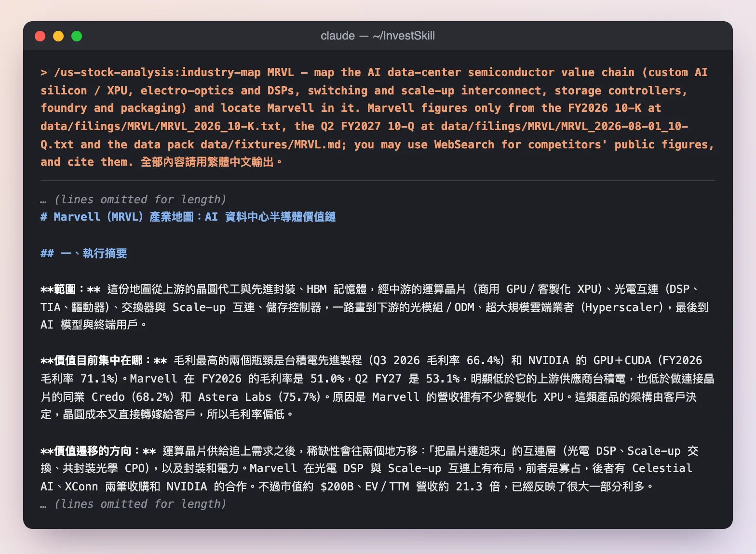The height and width of the screenshot is (554, 756).
Task: Click the gross margin figure "66.4%"
Action: 483,360
